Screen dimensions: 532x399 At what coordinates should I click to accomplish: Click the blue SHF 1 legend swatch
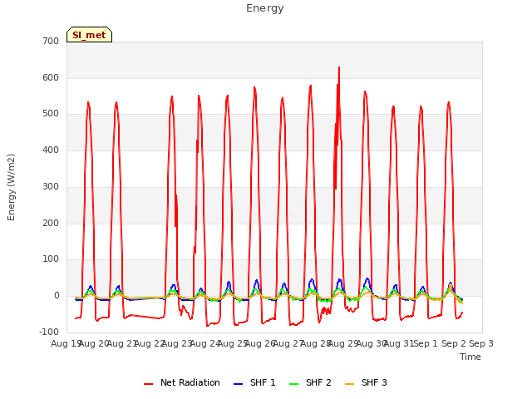pyautogui.click(x=239, y=384)
